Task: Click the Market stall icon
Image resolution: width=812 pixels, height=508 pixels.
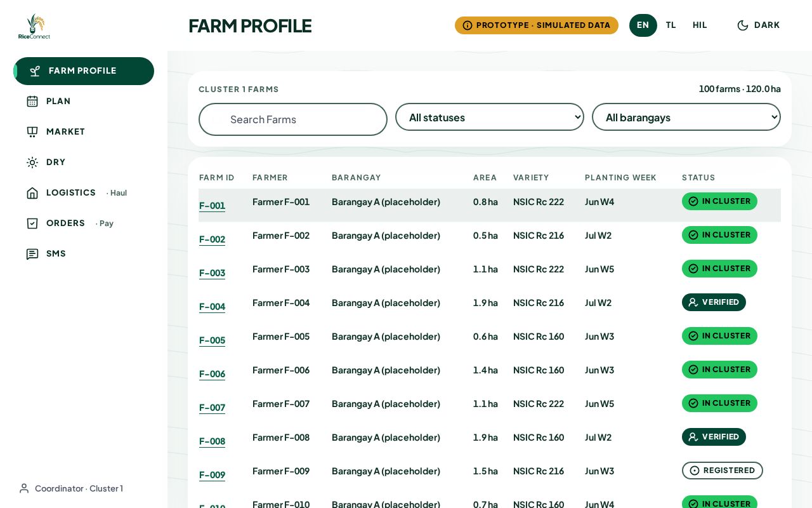Action: [32, 132]
